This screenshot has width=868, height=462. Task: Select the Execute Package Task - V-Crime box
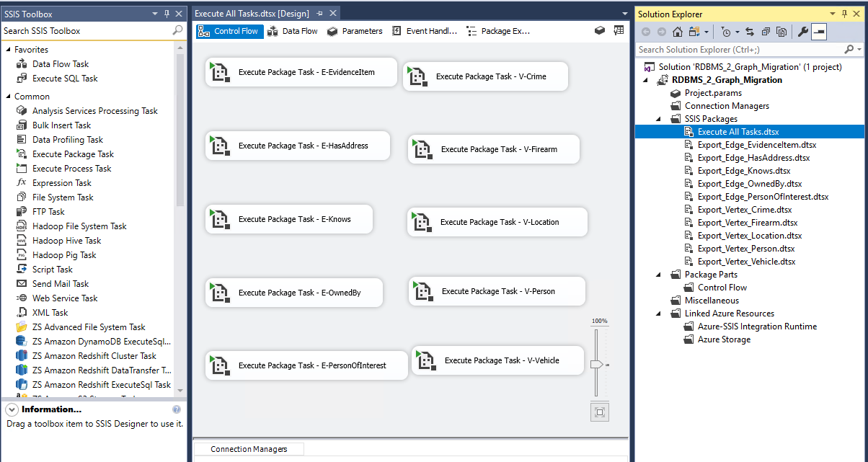[485, 76]
